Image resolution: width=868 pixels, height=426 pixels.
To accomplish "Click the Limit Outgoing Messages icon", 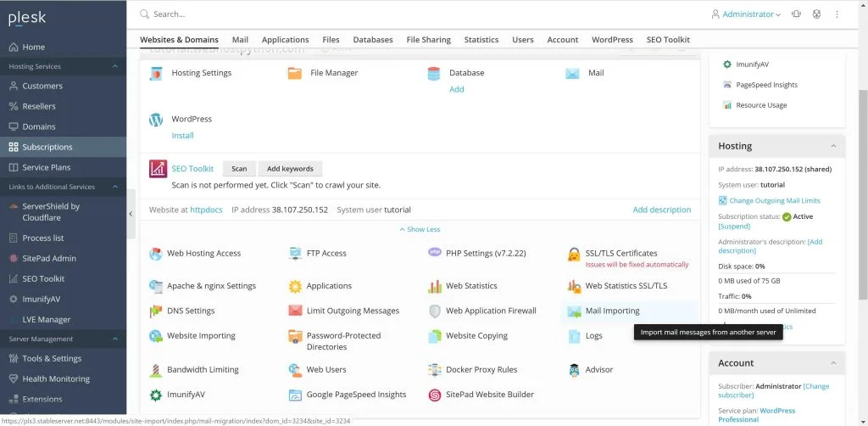I will [x=295, y=311].
